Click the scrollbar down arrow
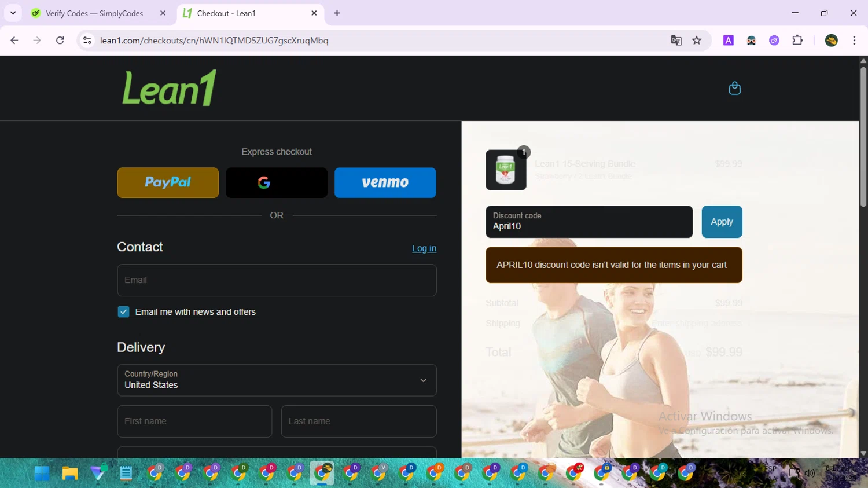This screenshot has width=868, height=488. click(863, 453)
